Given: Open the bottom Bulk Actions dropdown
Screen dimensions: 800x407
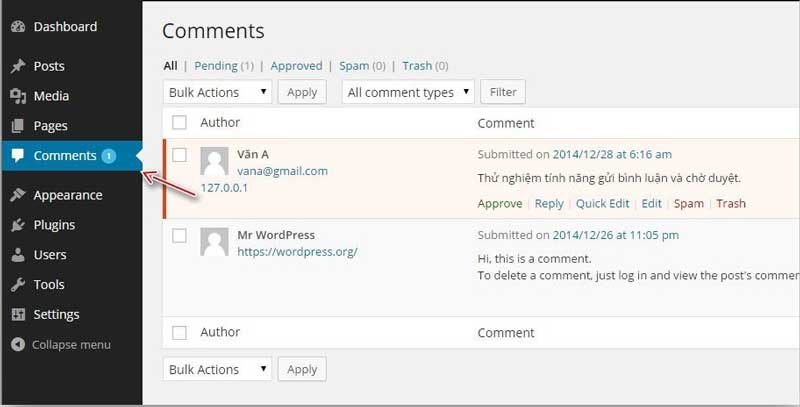Looking at the screenshot, I should [x=217, y=369].
